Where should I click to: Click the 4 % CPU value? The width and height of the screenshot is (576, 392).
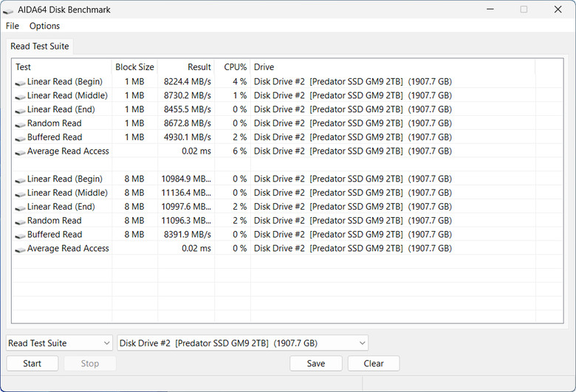click(239, 81)
